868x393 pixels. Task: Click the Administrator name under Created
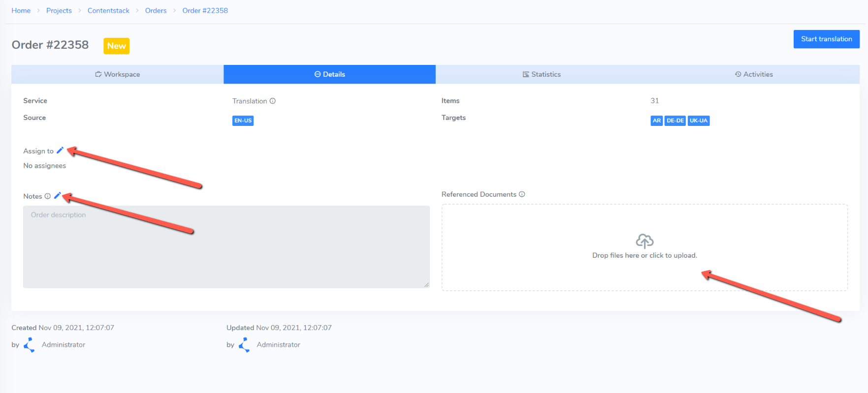[64, 345]
